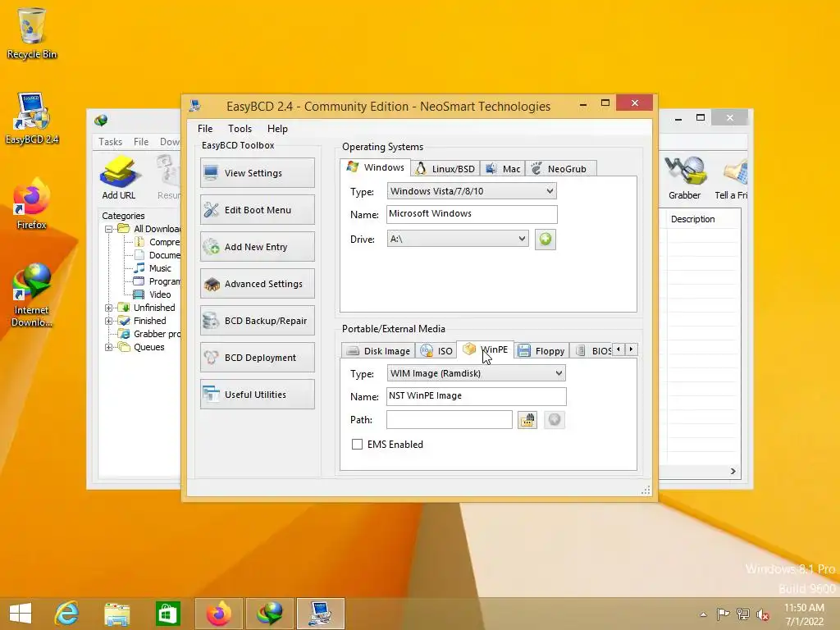Open Tasks menu in the download manager window
This screenshot has height=630, width=840.
111,141
